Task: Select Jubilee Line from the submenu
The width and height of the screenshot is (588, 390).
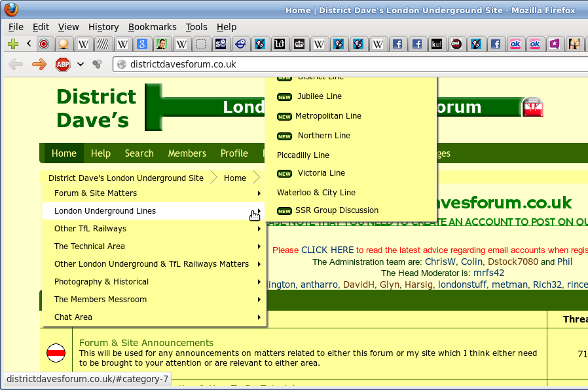Action: point(320,96)
